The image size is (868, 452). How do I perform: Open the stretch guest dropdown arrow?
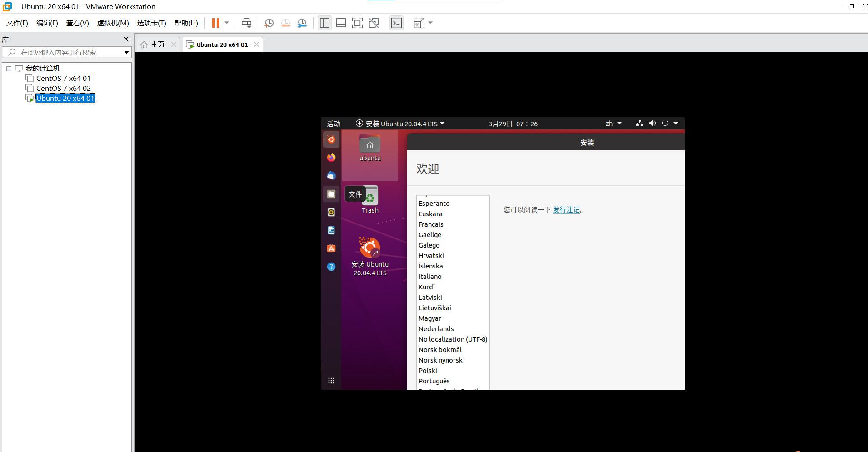[x=430, y=23]
